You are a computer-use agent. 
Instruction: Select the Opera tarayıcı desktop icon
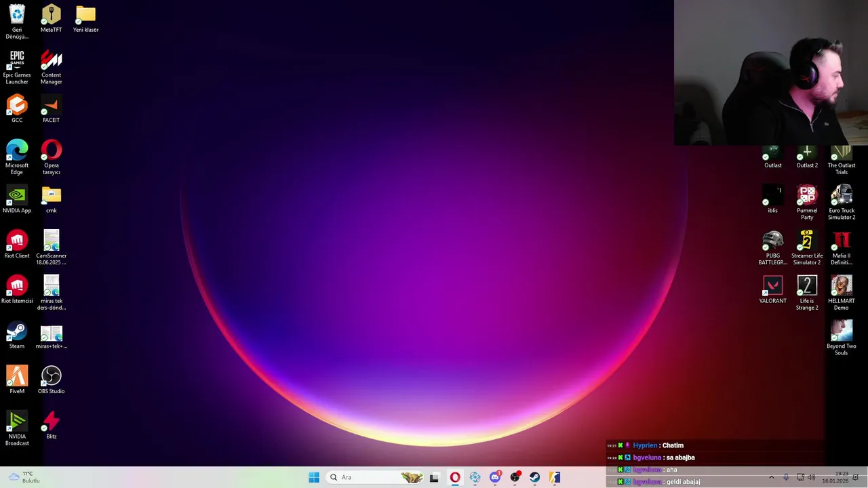[51, 157]
